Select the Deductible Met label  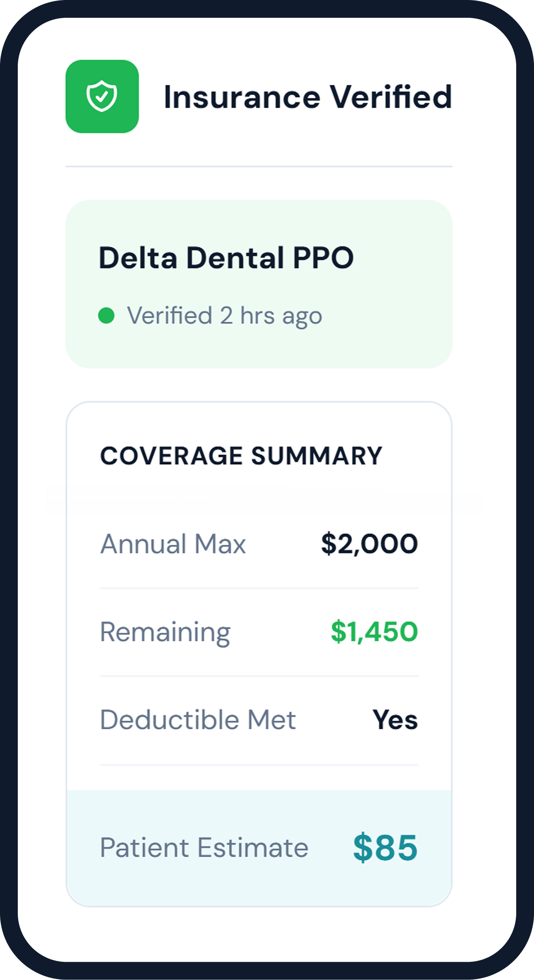coord(198,720)
